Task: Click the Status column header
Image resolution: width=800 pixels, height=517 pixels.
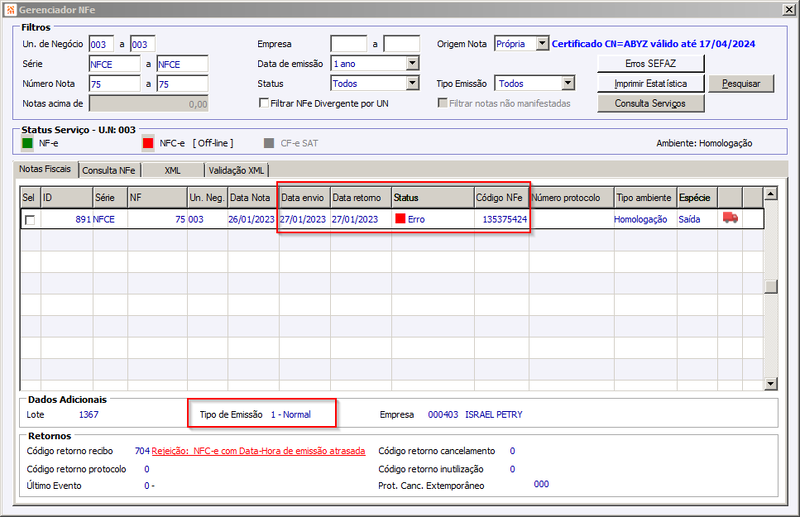Action: 433,198
